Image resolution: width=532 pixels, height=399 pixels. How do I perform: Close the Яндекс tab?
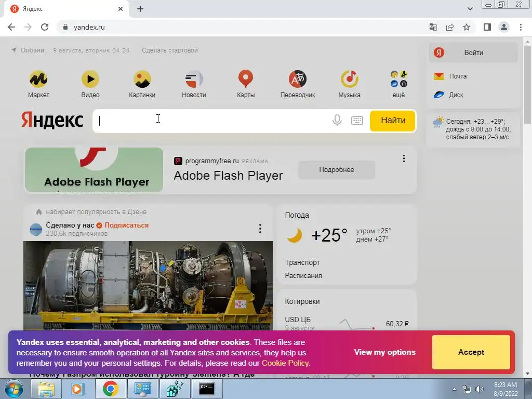121,9
